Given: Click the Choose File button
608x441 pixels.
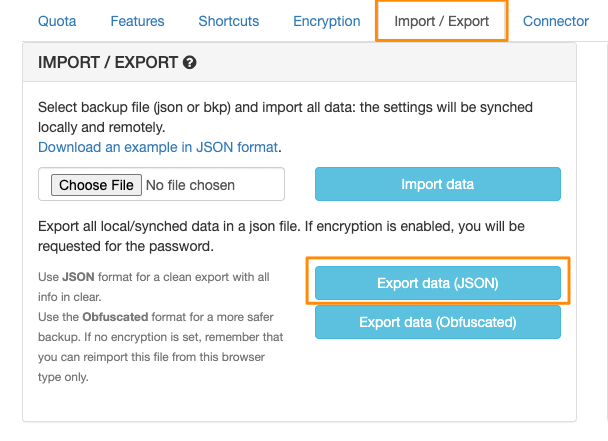Looking at the screenshot, I should coord(96,185).
